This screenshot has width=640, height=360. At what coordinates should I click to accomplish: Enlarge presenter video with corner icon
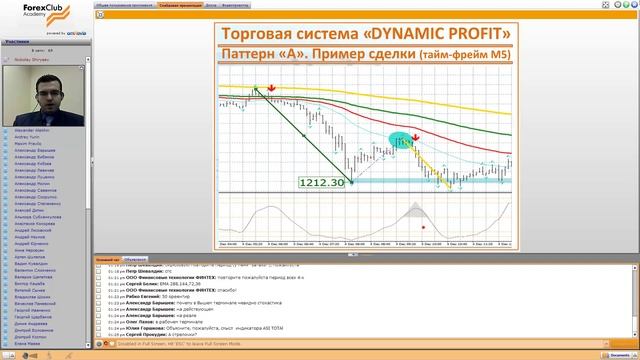click(81, 68)
